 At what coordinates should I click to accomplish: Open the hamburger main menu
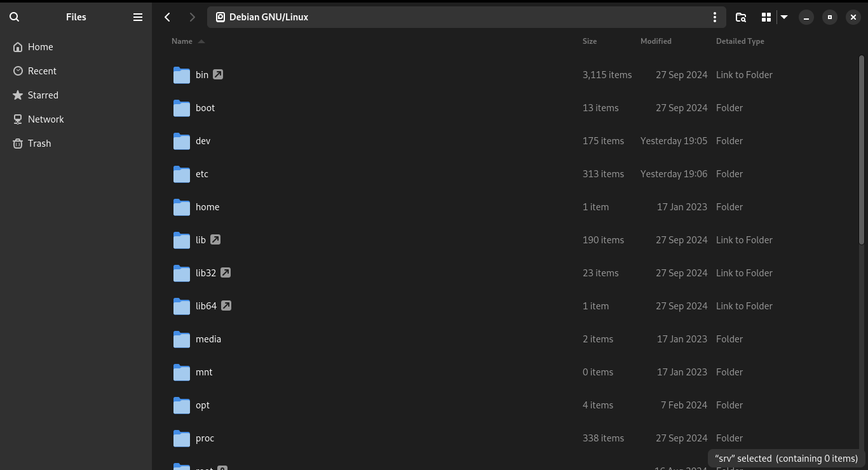pyautogui.click(x=138, y=17)
